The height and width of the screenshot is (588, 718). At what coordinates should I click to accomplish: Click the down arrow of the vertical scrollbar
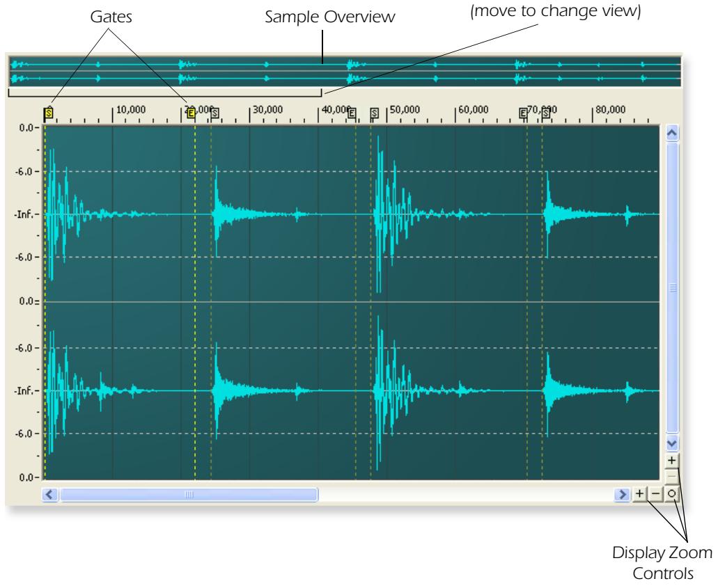pyautogui.click(x=671, y=442)
